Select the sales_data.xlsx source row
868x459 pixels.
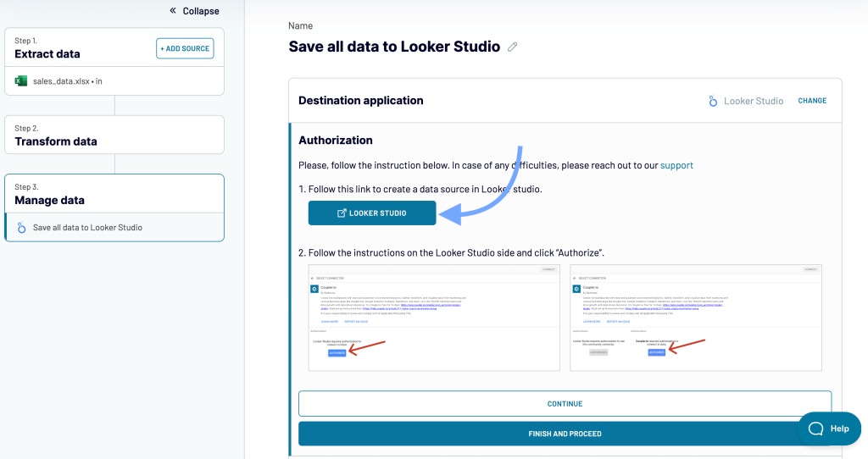(x=114, y=81)
